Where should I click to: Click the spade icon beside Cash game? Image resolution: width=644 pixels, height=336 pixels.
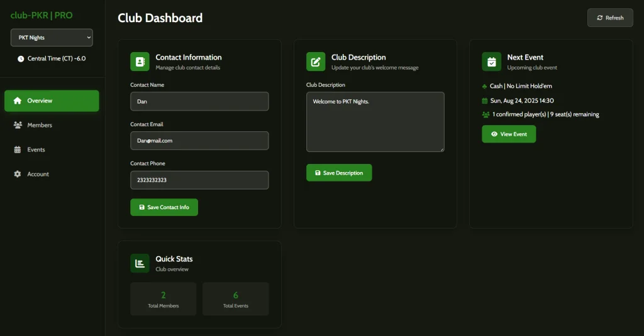click(x=485, y=86)
